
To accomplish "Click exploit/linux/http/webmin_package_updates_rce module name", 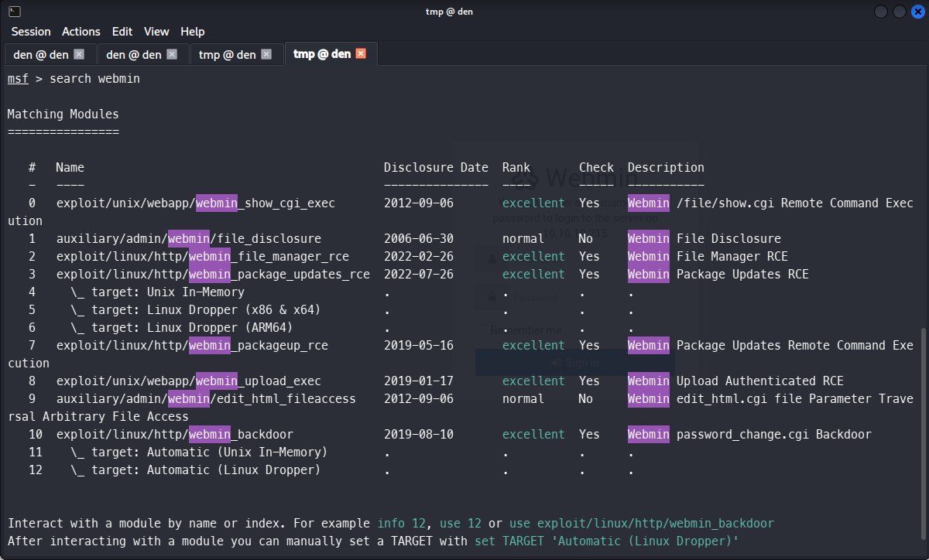I will 213,275.
